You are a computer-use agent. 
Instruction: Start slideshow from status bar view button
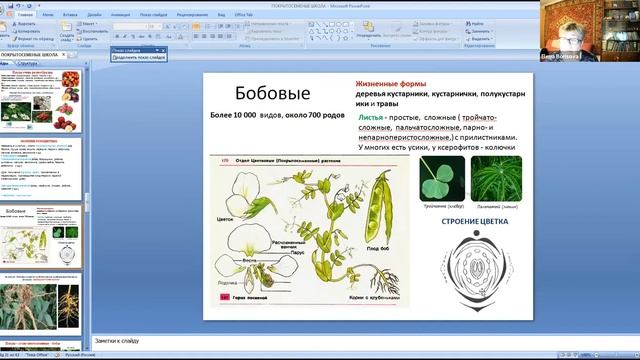[x=576, y=355]
